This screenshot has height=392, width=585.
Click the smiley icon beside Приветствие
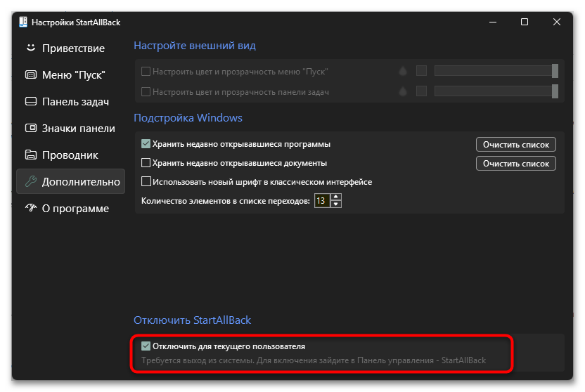31,48
